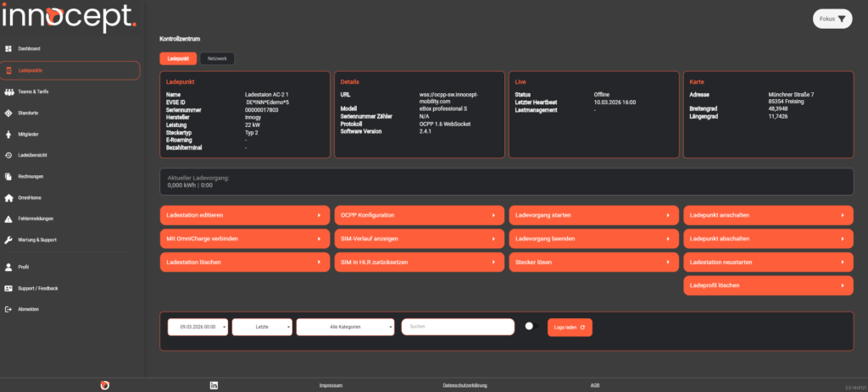
Task: Open the Datenschutzerklärung footer link
Action: (x=463, y=385)
